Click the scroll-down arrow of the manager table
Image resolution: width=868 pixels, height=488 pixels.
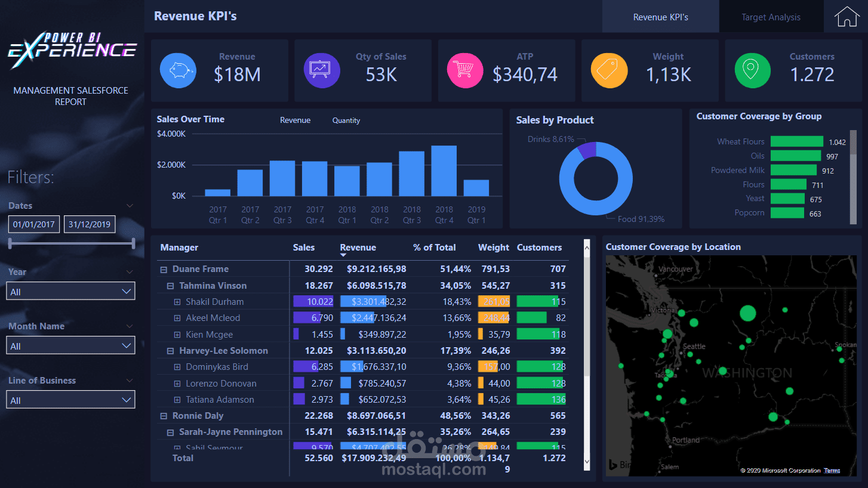[x=586, y=461]
